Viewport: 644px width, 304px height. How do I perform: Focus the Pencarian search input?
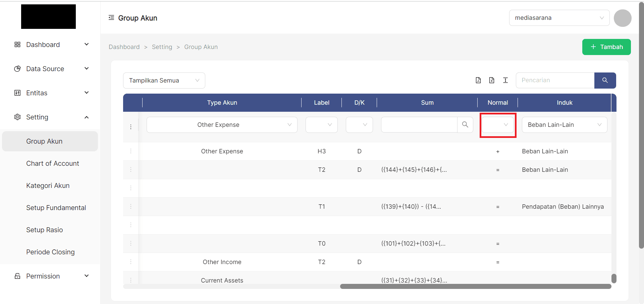point(555,81)
